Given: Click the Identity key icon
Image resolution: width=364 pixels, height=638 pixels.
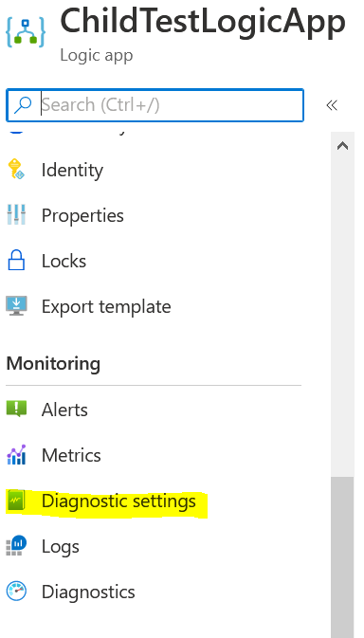Looking at the screenshot, I should pos(16,170).
